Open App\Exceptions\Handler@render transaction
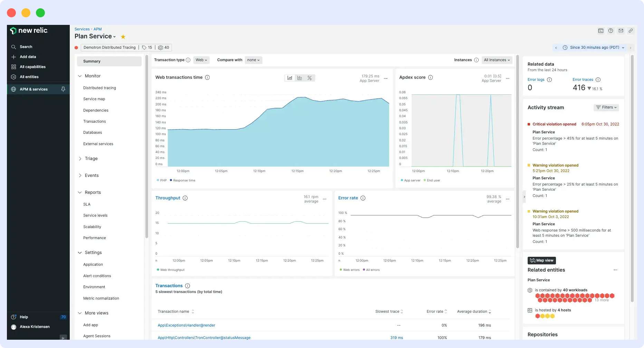Image resolution: width=644 pixels, height=348 pixels. pyautogui.click(x=186, y=325)
